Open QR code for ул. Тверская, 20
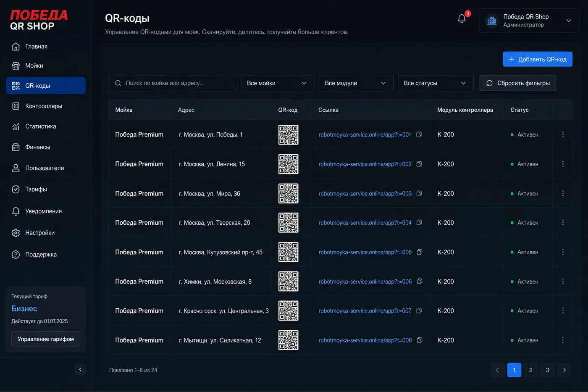The width and height of the screenshot is (588, 392). point(289,223)
